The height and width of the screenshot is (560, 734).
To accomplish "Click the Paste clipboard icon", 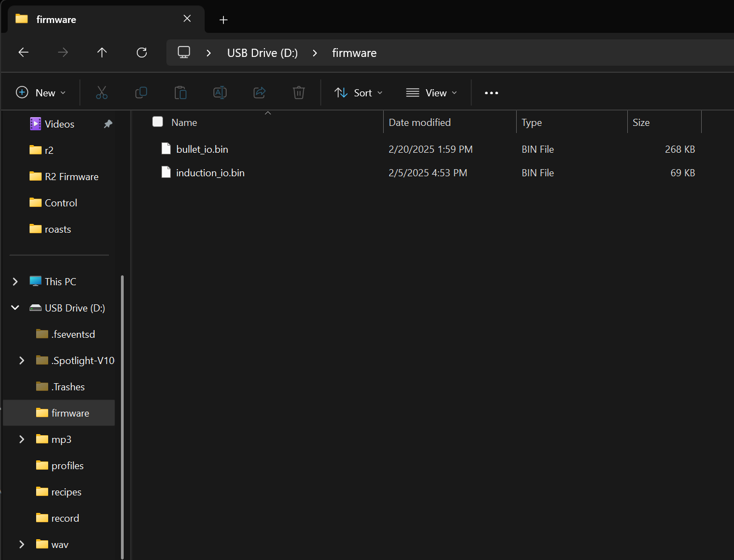I will 181,93.
